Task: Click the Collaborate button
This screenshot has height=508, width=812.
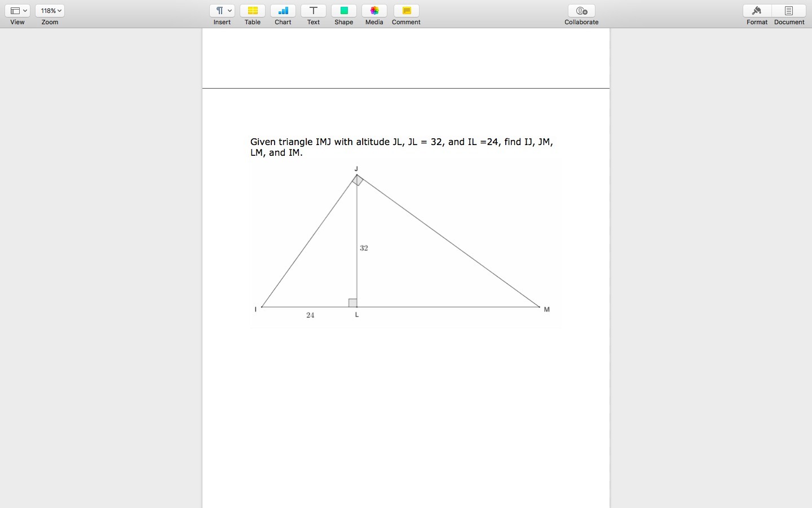Action: [x=581, y=11]
